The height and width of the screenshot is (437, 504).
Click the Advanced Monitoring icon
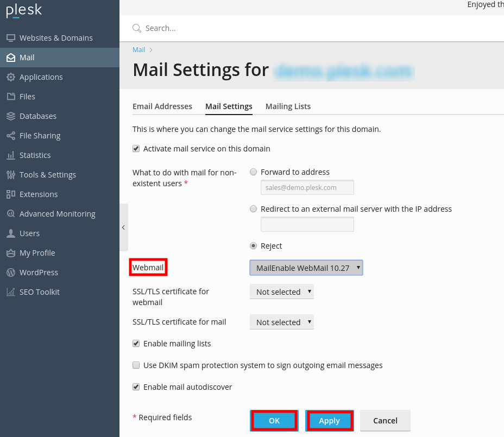[11, 214]
